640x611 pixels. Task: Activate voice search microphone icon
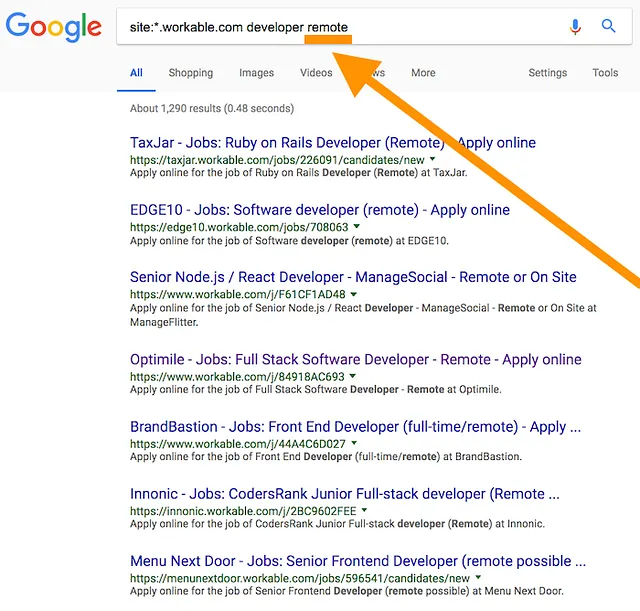click(575, 27)
